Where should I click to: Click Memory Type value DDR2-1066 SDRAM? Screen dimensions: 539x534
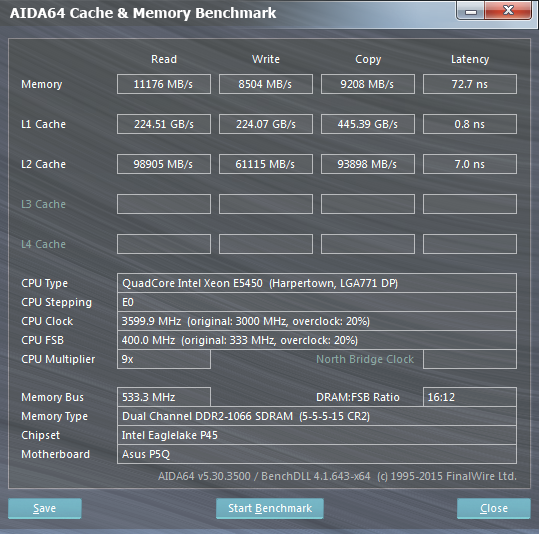point(317,416)
